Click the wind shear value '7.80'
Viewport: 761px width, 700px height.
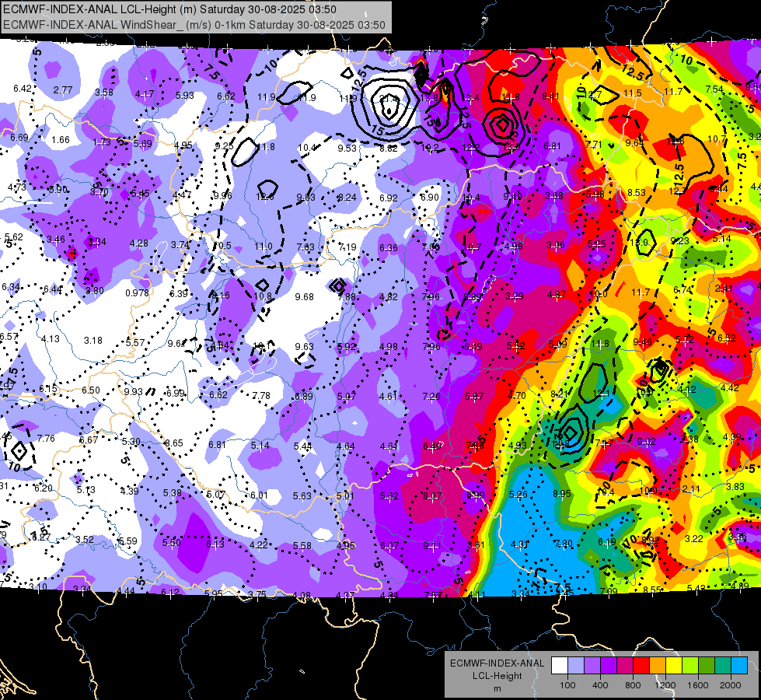pyautogui.click(x=564, y=544)
